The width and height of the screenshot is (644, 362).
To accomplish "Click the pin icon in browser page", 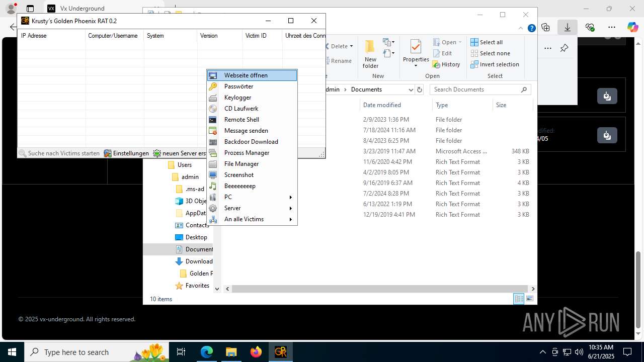I will click(564, 48).
